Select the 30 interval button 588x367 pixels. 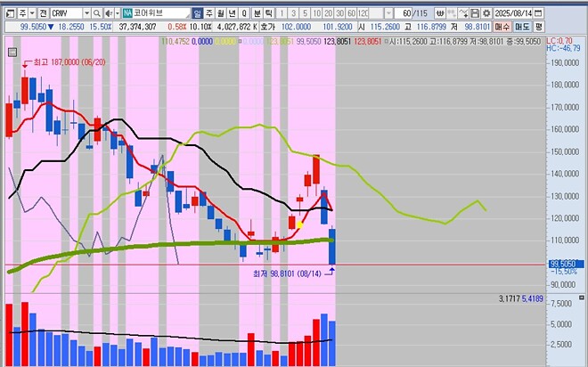pyautogui.click(x=339, y=13)
